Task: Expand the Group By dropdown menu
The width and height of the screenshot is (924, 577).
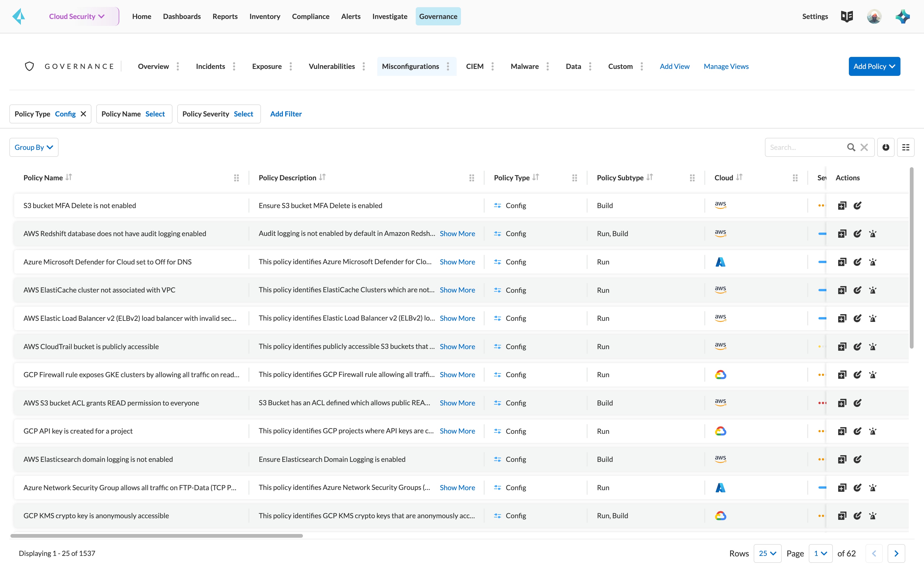Action: pos(33,147)
